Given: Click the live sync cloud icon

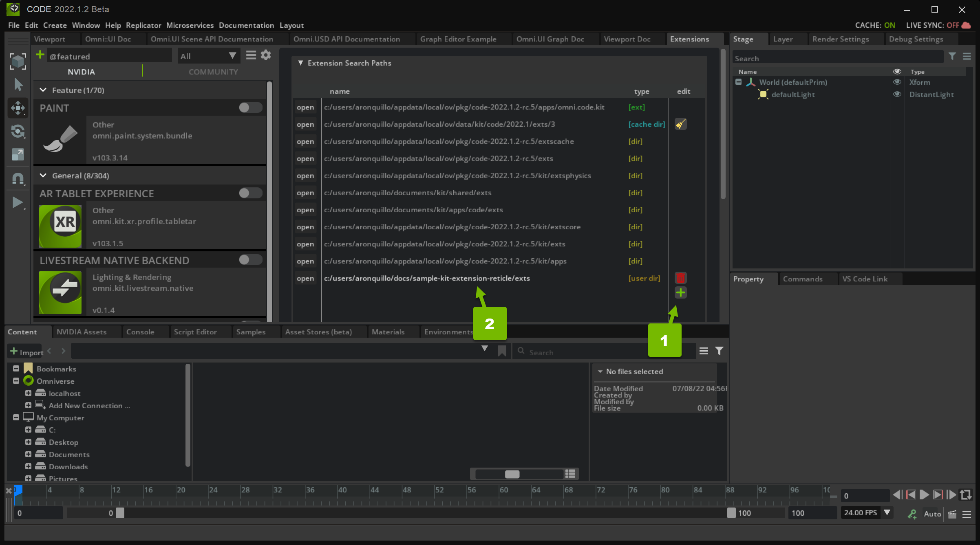Looking at the screenshot, I should point(967,25).
